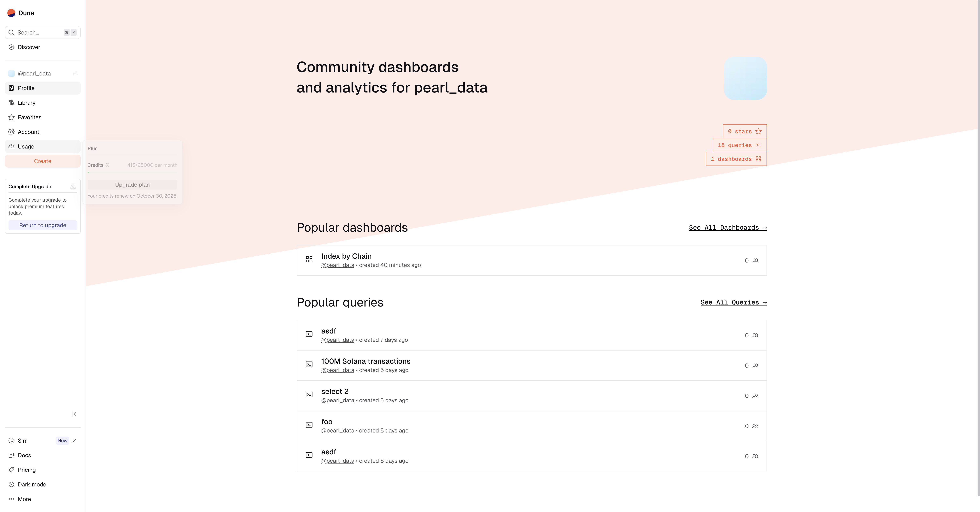This screenshot has width=980, height=512.
Task: Click the Dune logo icon
Action: coord(11,13)
